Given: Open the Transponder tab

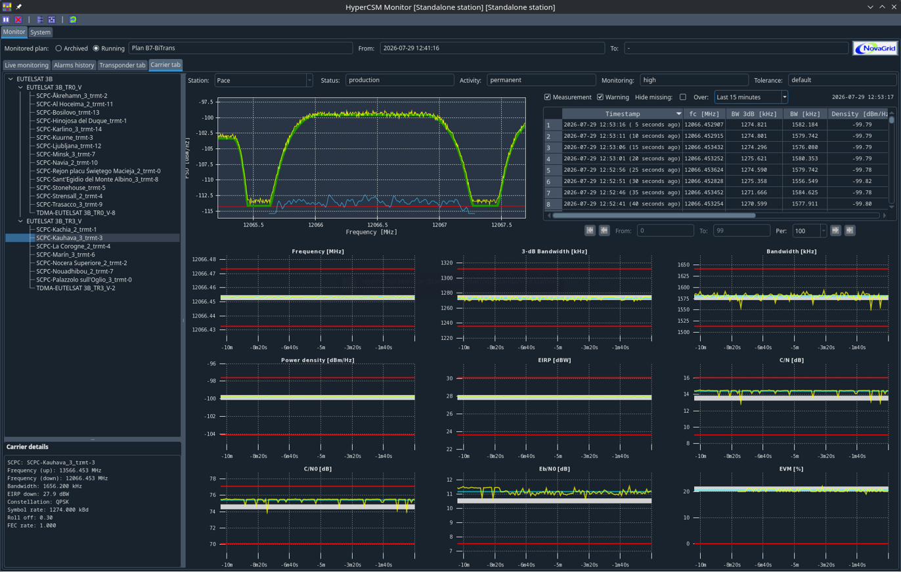Looking at the screenshot, I should coord(122,65).
